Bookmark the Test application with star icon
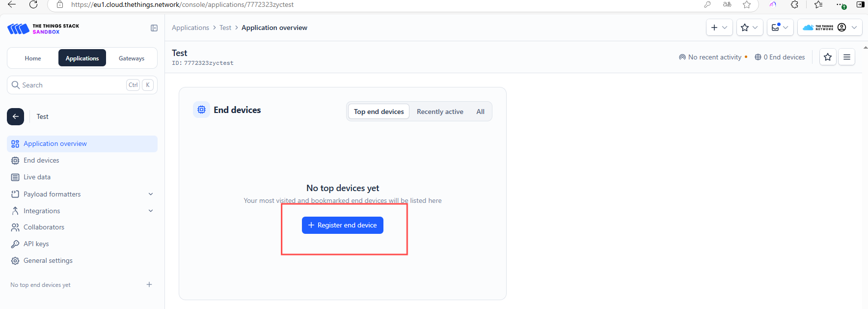Image resolution: width=868 pixels, height=309 pixels. point(828,57)
